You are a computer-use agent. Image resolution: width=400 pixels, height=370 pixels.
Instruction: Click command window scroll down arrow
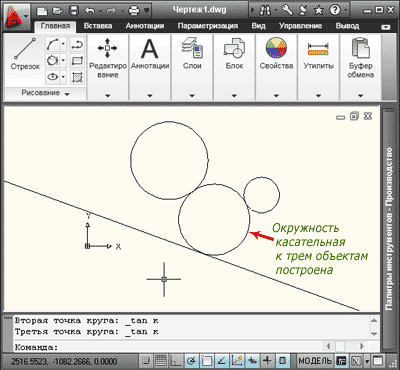point(374,334)
